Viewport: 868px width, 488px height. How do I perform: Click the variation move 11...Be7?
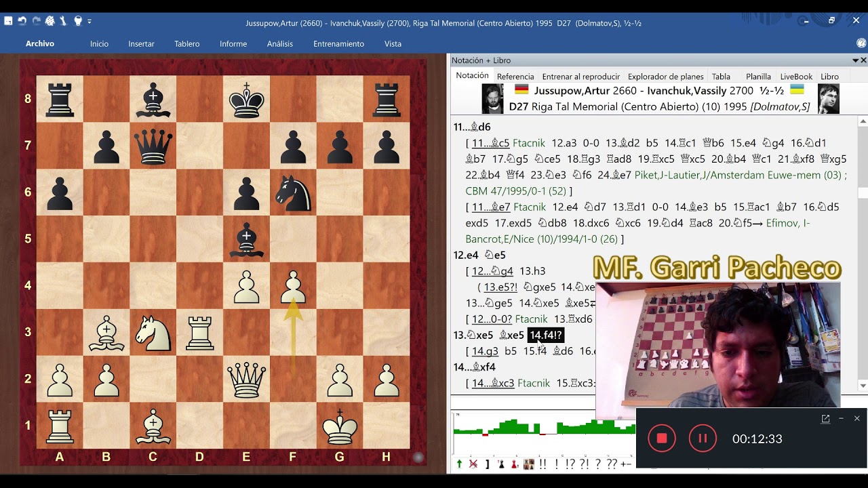click(490, 207)
